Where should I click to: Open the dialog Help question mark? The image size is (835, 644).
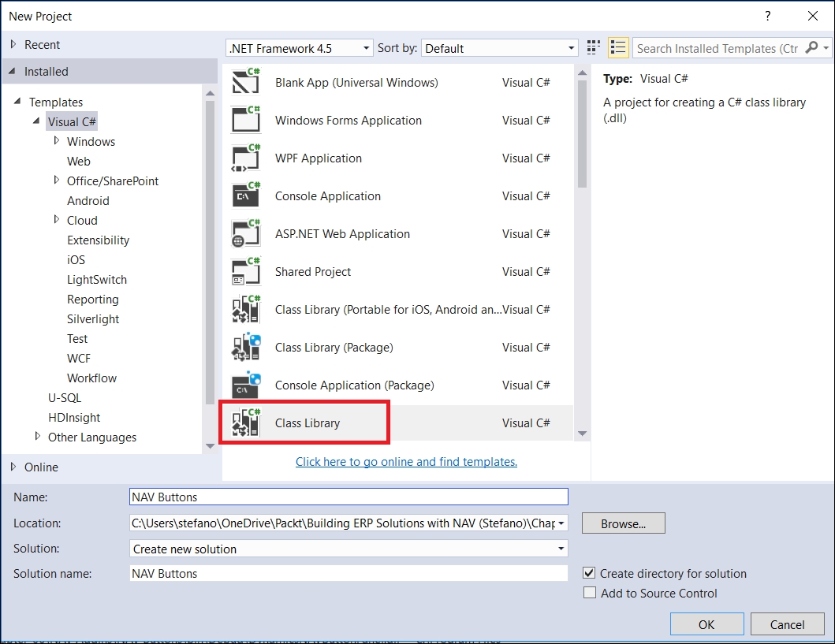[767, 16]
